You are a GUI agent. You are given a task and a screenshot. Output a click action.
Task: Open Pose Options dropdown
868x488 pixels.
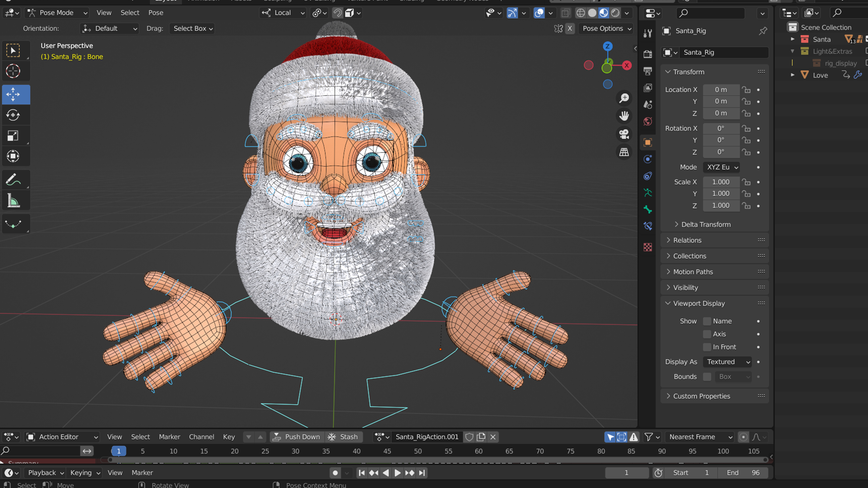point(606,29)
